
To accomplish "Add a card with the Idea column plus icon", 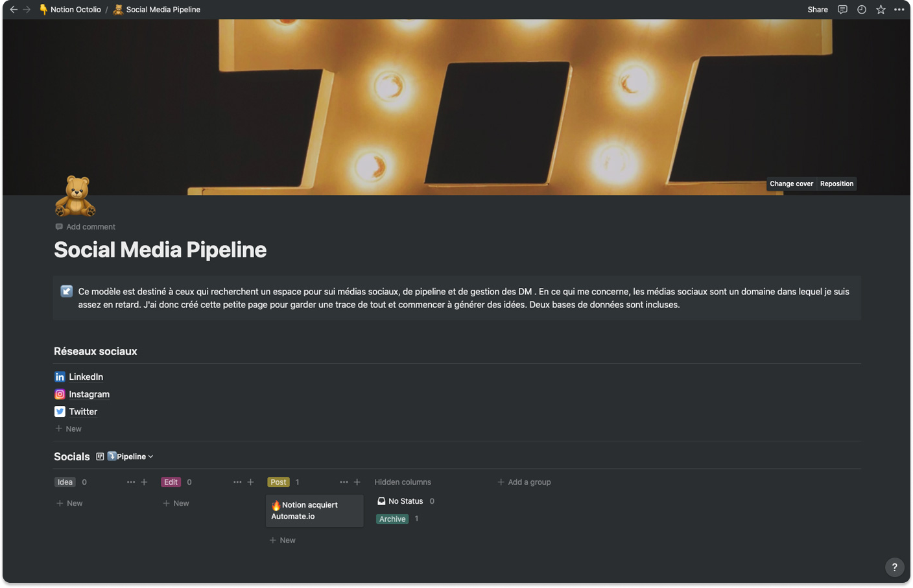I will pyautogui.click(x=144, y=482).
